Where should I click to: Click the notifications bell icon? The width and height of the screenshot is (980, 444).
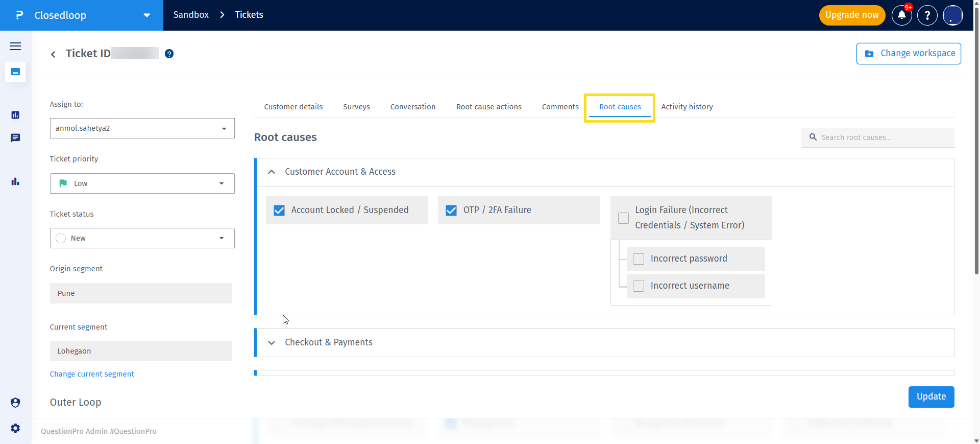[x=901, y=15]
